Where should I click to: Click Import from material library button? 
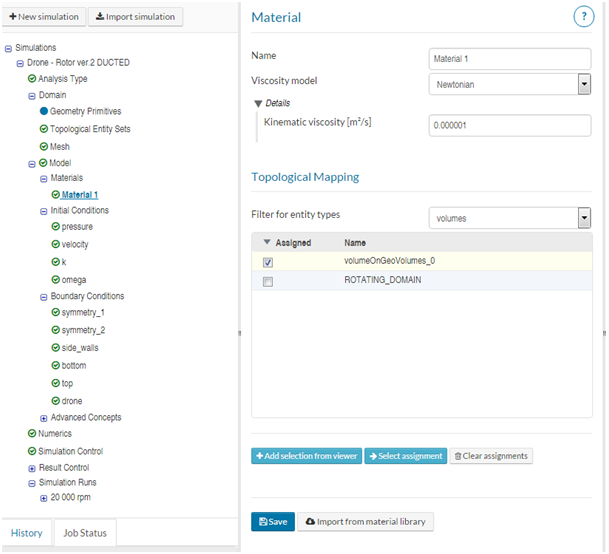click(365, 521)
